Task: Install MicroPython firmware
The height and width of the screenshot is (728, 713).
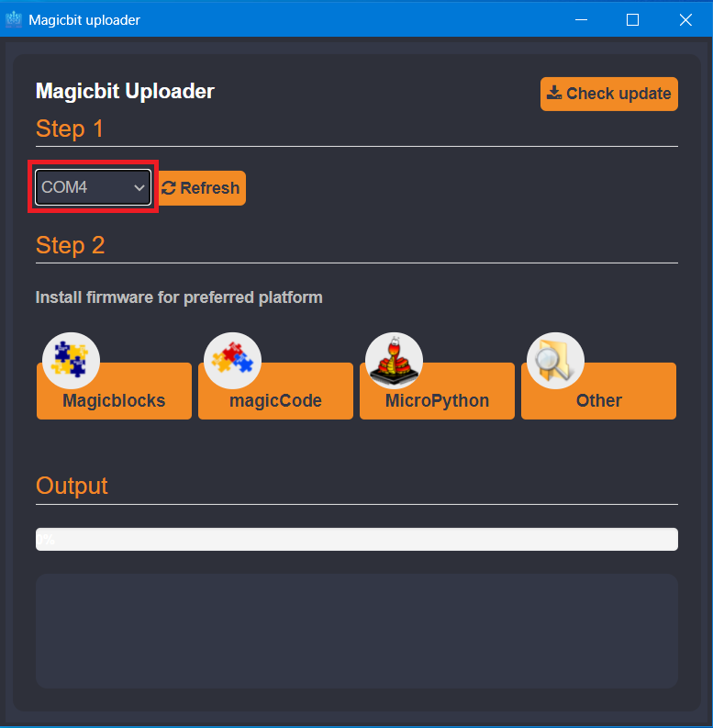Action: tap(438, 391)
